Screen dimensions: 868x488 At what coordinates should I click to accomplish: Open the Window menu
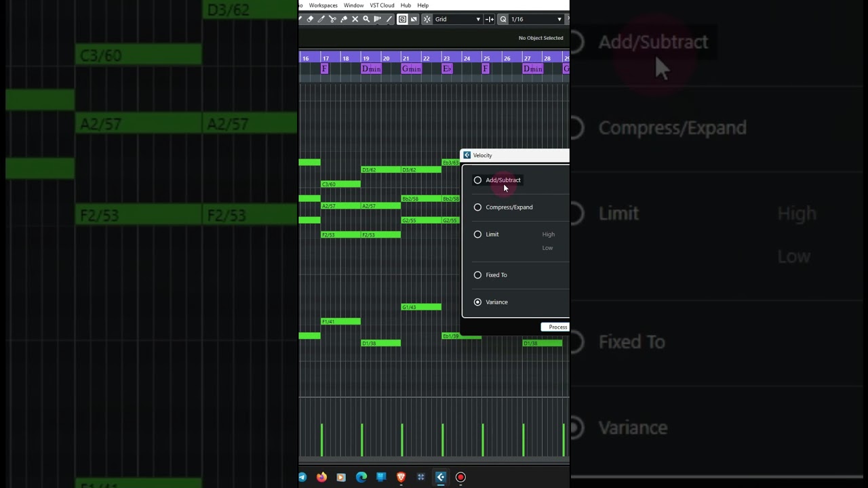pyautogui.click(x=353, y=5)
